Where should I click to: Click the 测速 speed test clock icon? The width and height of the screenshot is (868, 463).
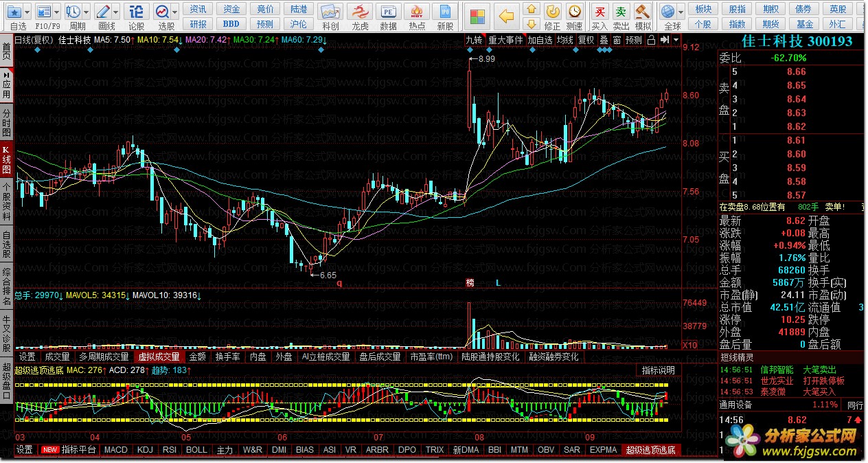(574, 11)
